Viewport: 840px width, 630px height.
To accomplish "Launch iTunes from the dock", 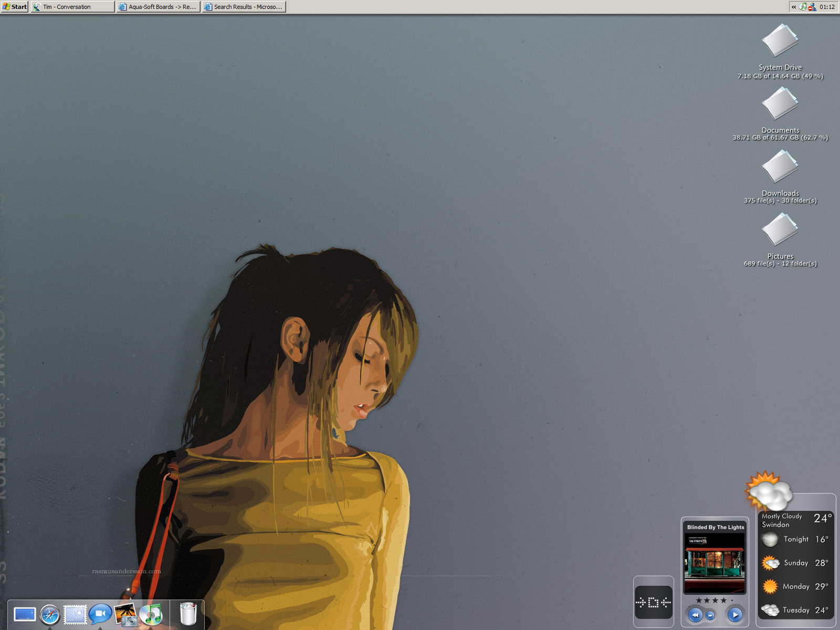I will click(151, 614).
